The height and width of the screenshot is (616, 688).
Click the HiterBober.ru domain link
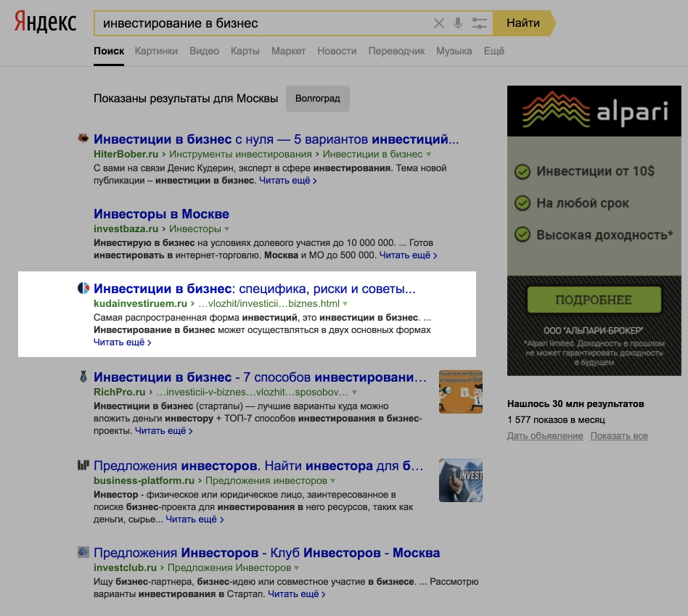[126, 154]
